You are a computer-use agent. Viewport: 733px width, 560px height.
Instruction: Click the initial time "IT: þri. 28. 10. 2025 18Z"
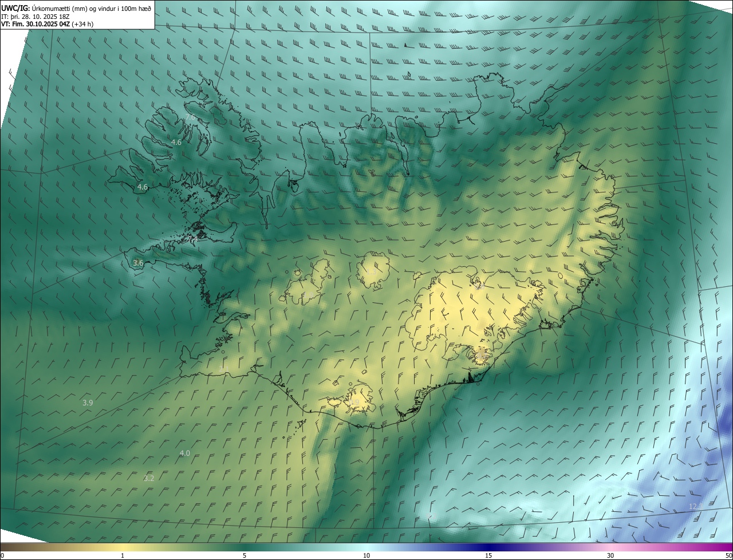pyautogui.click(x=36, y=17)
